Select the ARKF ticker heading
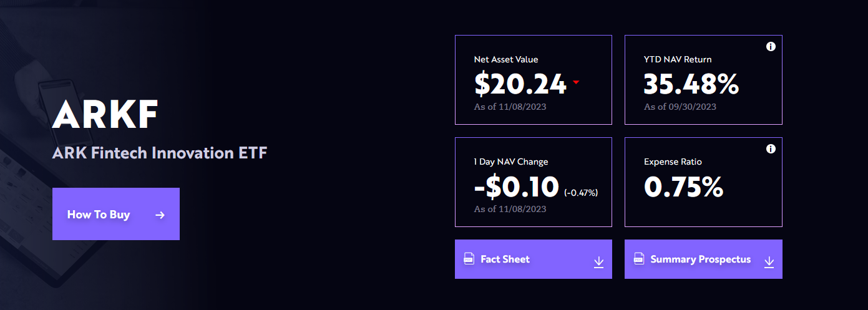 105,114
